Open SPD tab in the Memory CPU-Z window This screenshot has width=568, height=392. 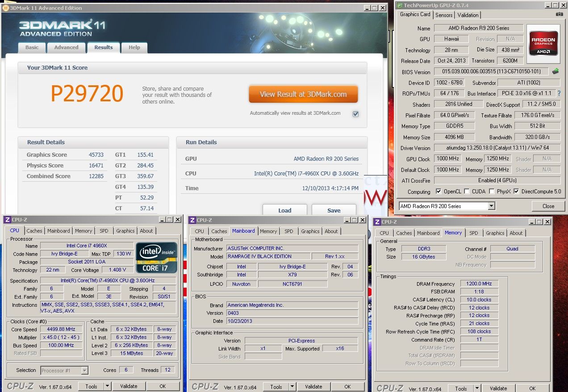(473, 233)
